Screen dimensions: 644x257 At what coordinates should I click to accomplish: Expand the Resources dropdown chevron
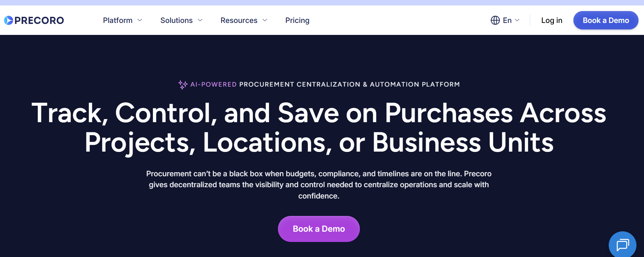click(x=265, y=21)
